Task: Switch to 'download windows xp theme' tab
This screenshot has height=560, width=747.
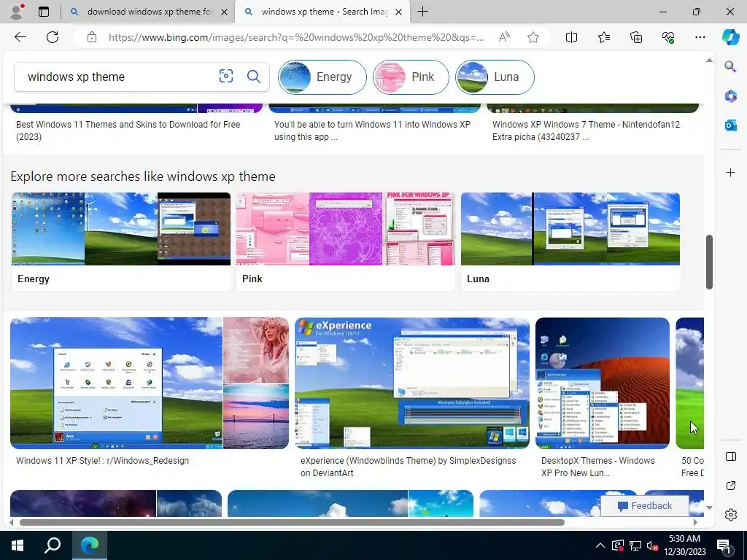Action: (149, 12)
